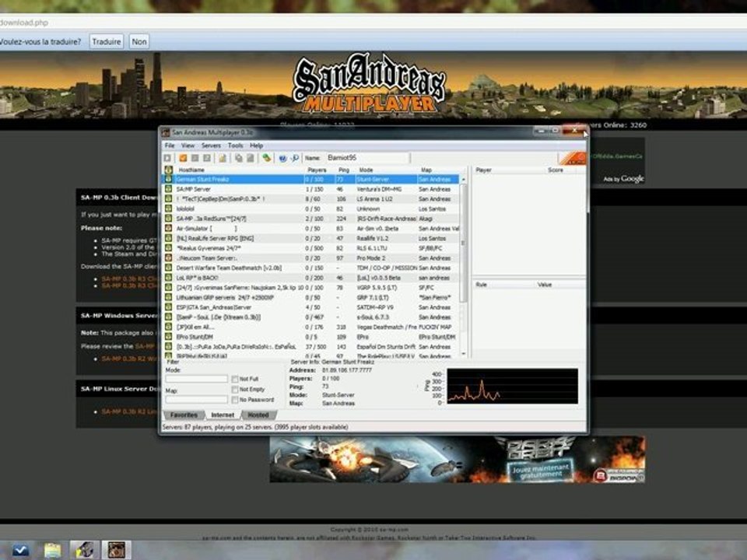Click the Server Properties toolbar icon
Screen dimensions: 747x560
point(250,158)
